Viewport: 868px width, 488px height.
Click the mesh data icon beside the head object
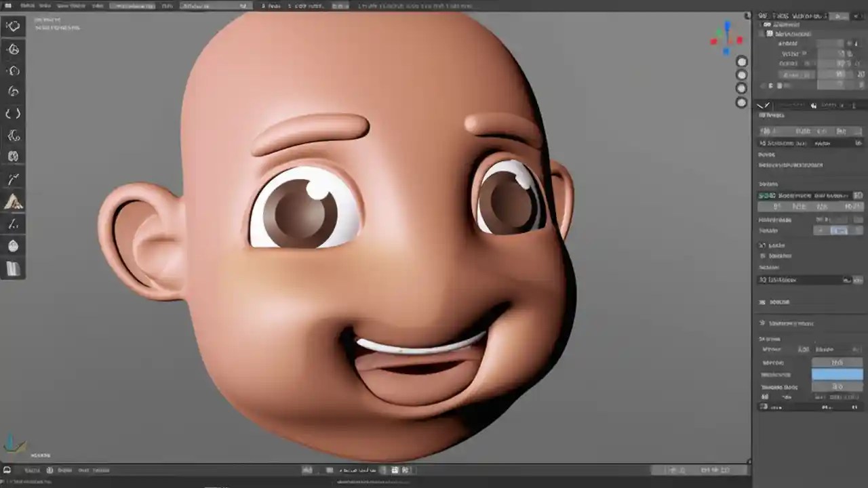(769, 33)
